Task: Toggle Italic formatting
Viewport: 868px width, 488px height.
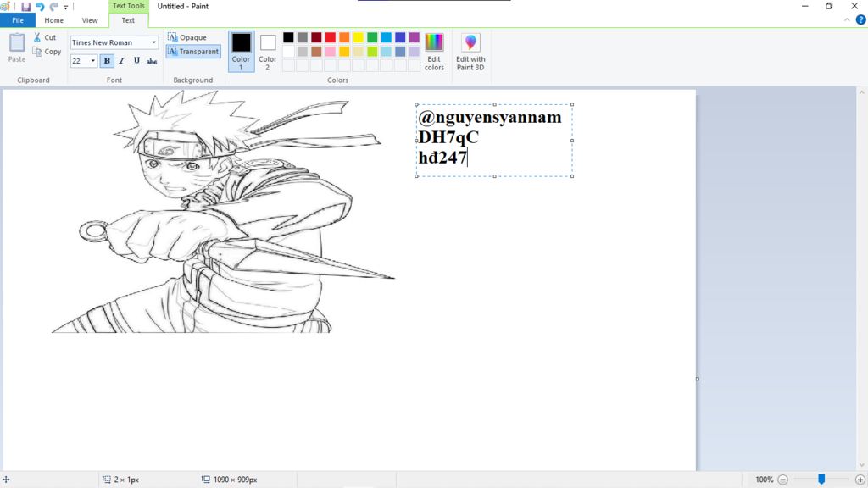Action: 122,61
